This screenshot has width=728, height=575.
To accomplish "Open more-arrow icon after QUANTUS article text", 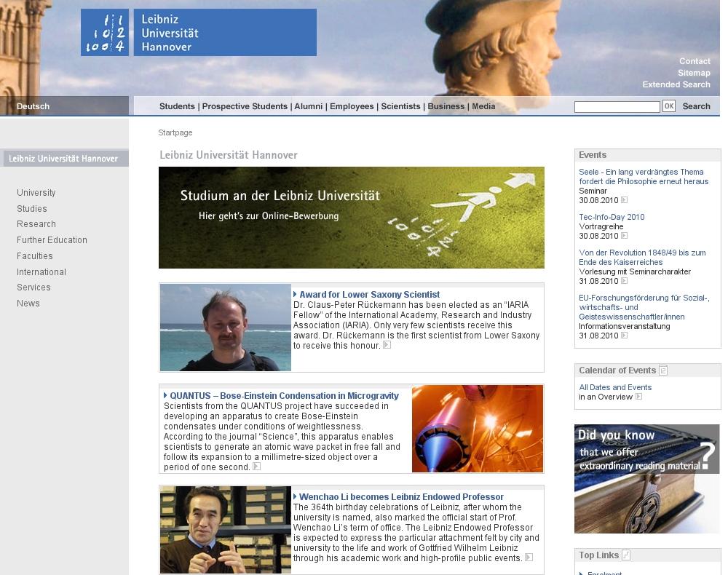I will click(256, 467).
